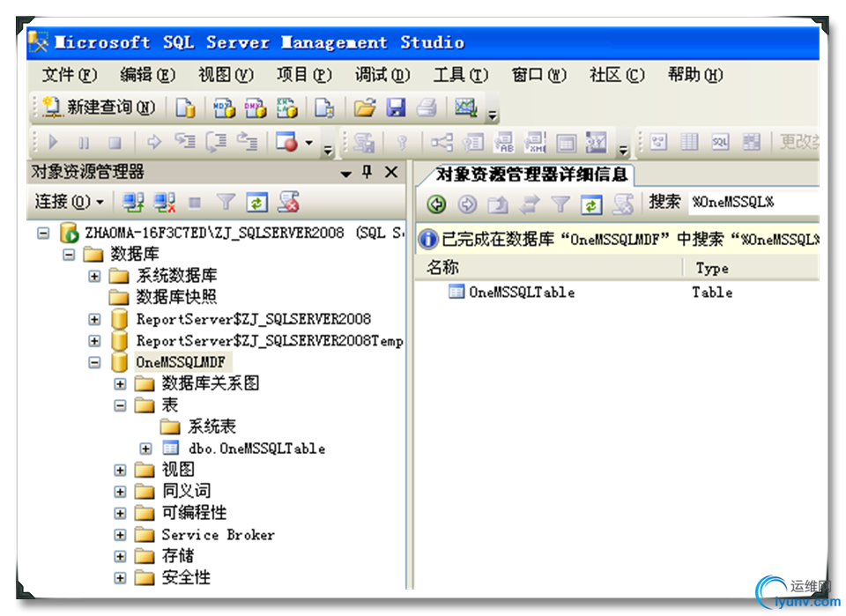Click the New Query (新建查询) button
The image size is (846, 616).
tap(99, 108)
